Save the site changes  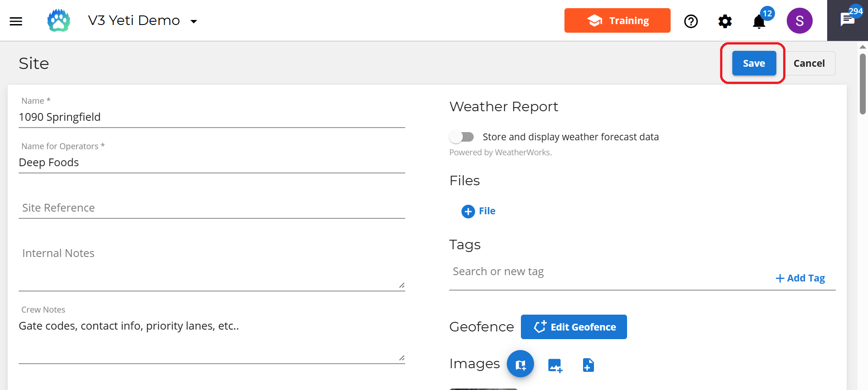pos(754,64)
